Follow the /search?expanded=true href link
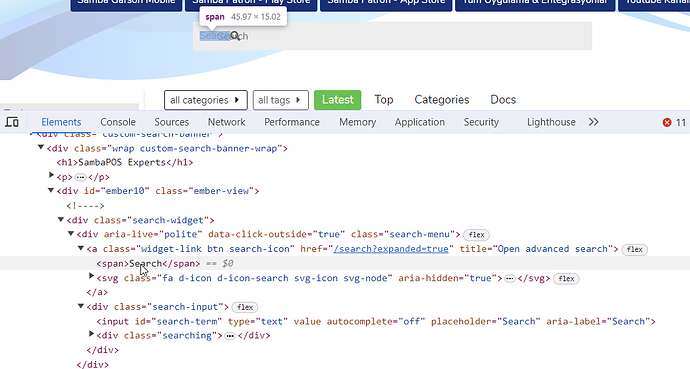This screenshot has height=369, width=690. (391, 249)
